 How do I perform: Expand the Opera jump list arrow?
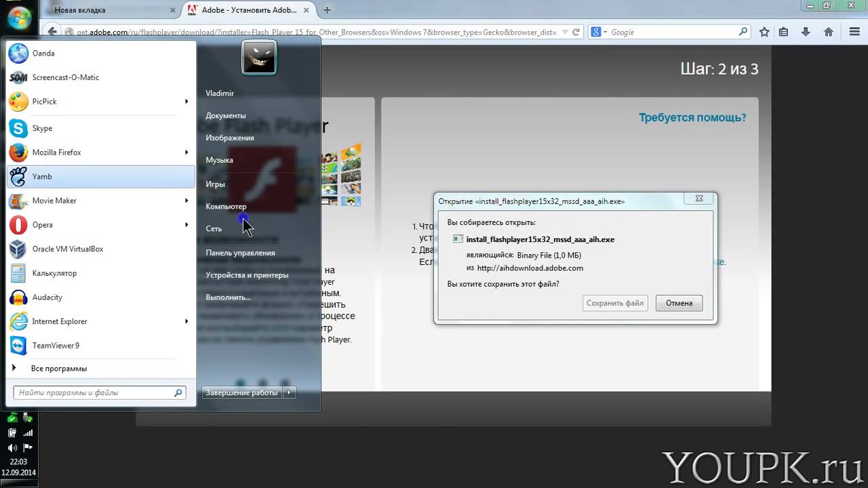(x=186, y=225)
